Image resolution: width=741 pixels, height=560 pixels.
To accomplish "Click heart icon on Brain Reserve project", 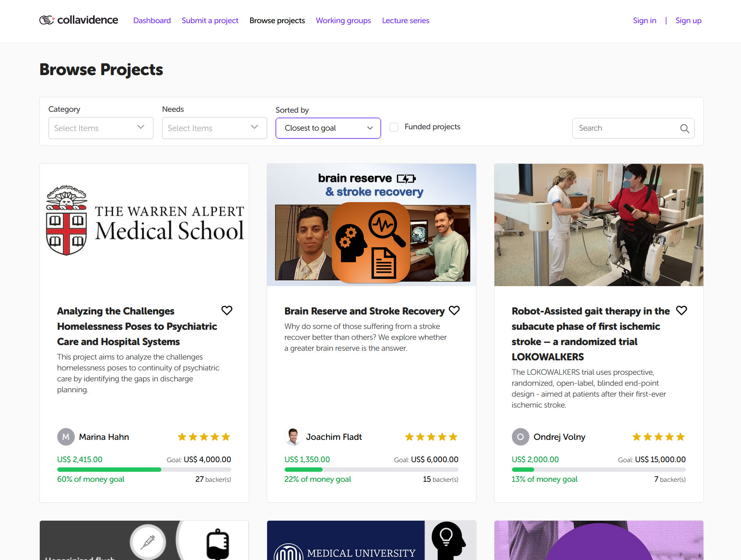I will (x=454, y=311).
